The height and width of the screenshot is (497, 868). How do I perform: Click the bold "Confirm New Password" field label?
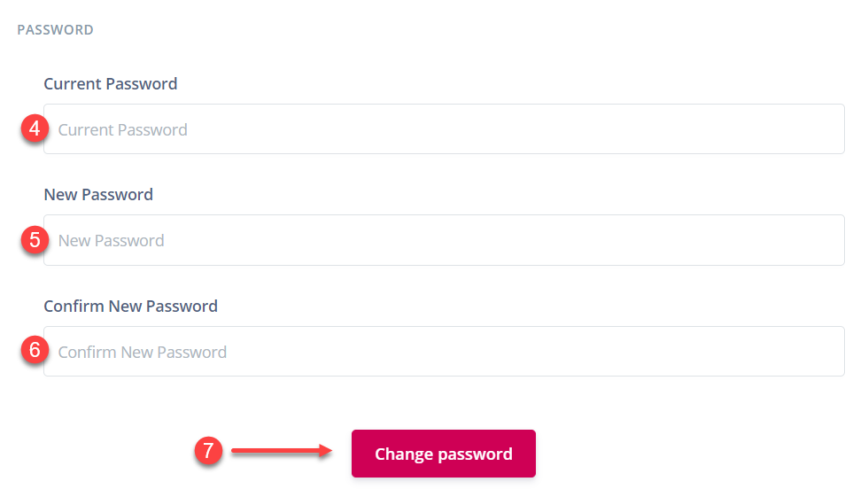(130, 307)
